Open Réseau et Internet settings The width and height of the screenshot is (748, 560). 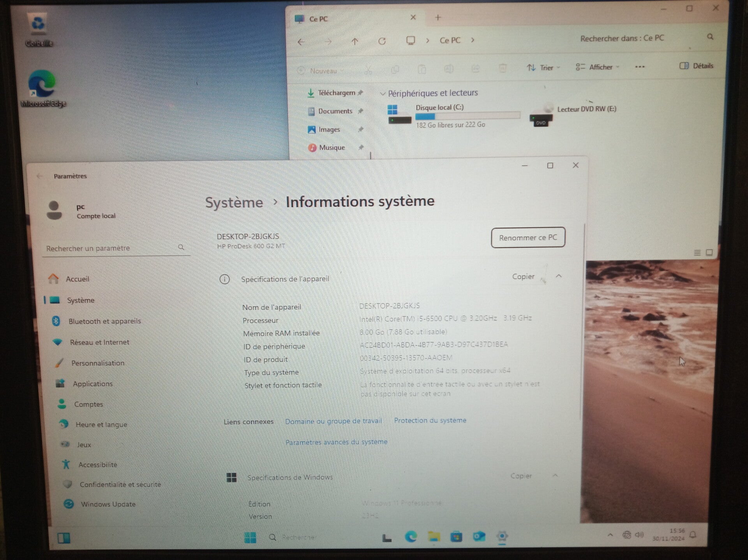pyautogui.click(x=99, y=342)
